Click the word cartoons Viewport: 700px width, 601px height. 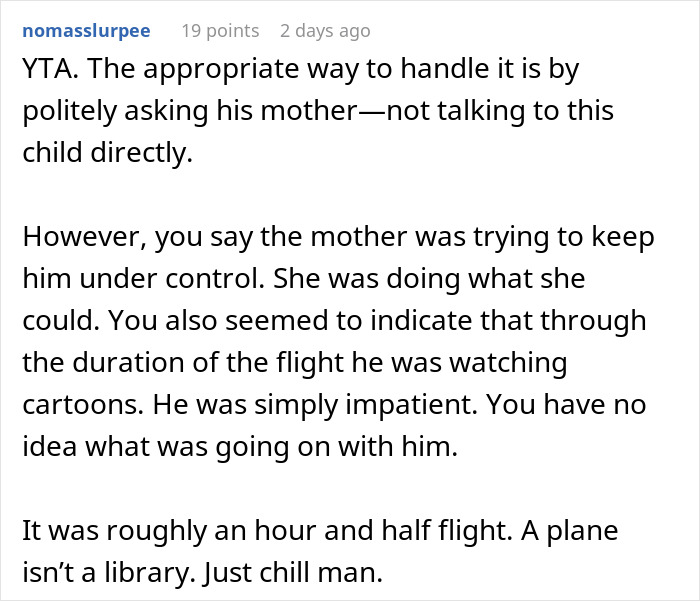pos(81,405)
